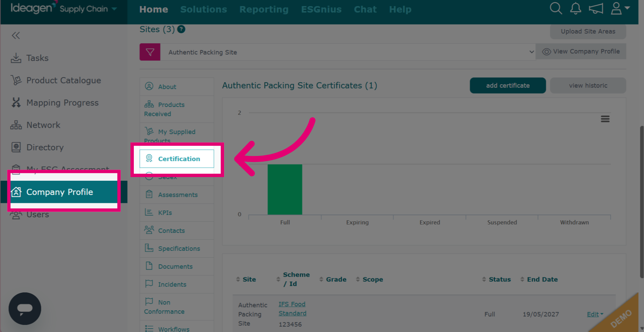Select Company Profile in sidebar
This screenshot has height=332, width=644.
coord(64,192)
